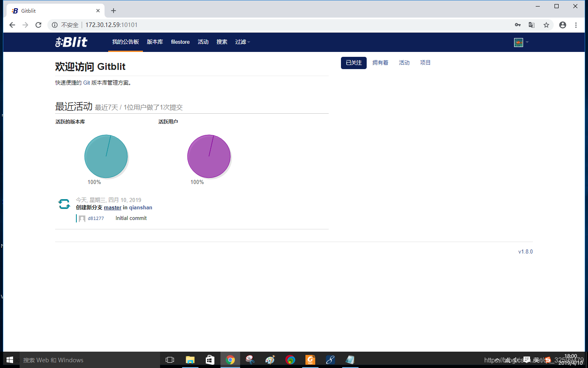Click the Gitblit logo in the header

point(71,42)
